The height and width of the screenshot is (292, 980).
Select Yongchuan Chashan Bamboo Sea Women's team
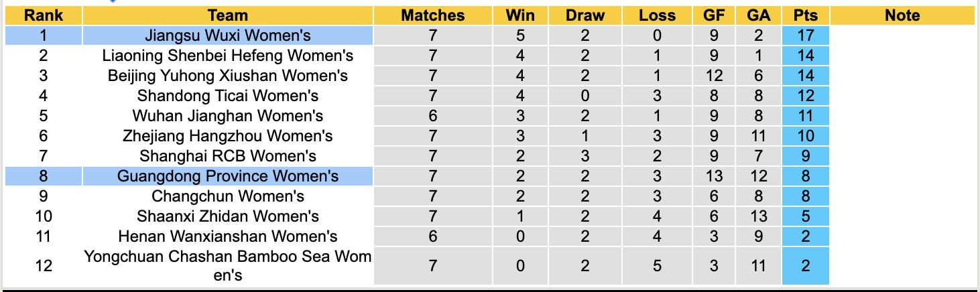pos(228,265)
